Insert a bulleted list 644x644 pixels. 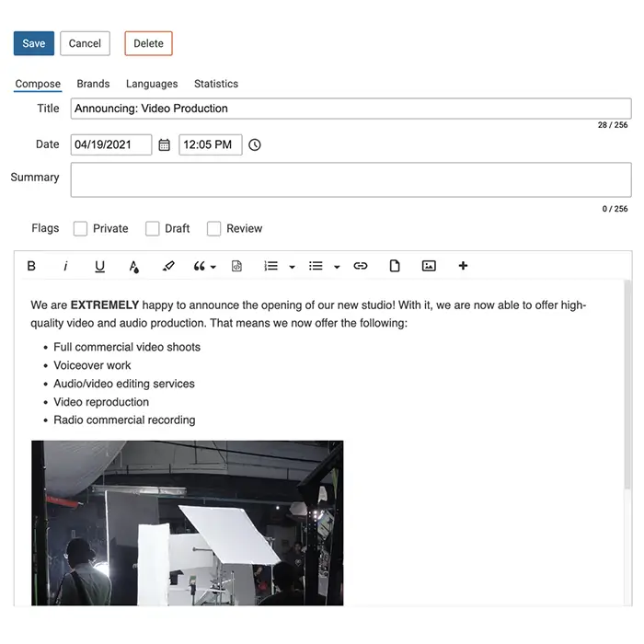click(x=316, y=266)
